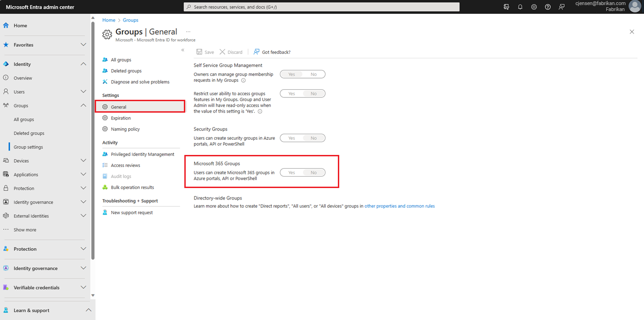Open Privileged Identity Management
The image size is (644, 320).
click(142, 154)
